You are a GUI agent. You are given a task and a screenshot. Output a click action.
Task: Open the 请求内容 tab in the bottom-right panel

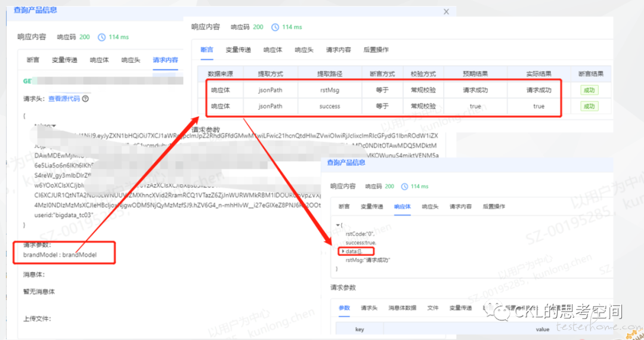point(460,206)
